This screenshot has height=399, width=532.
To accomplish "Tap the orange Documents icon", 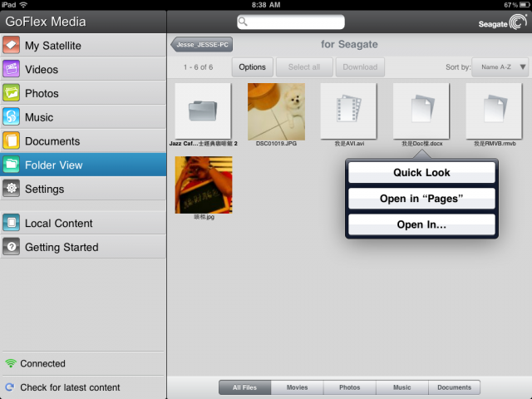I will 11,140.
